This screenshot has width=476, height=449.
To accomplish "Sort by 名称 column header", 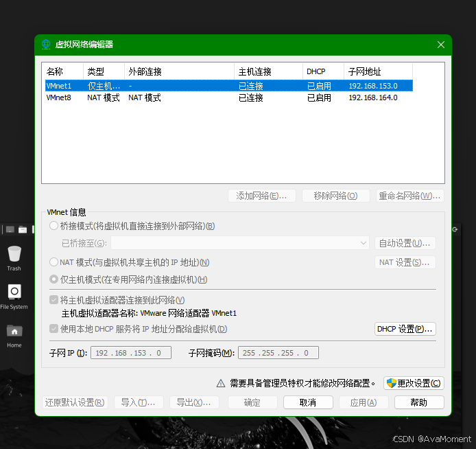I will [x=62, y=71].
